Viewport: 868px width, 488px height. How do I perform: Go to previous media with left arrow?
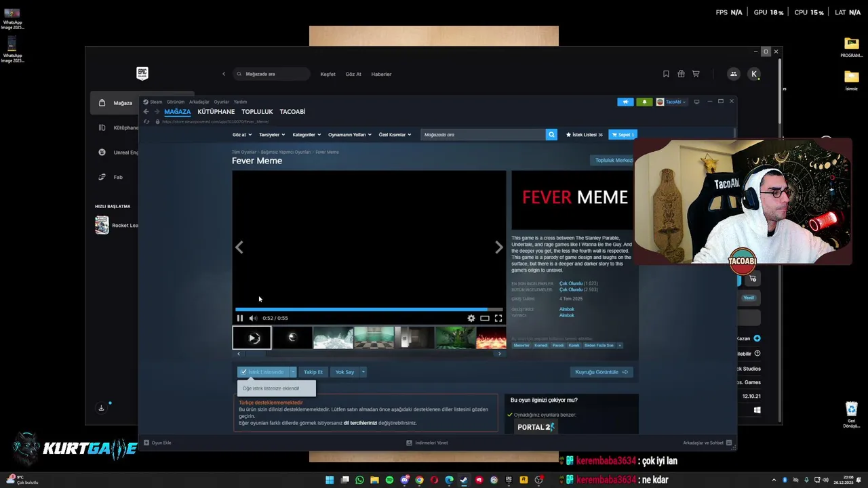pos(239,247)
